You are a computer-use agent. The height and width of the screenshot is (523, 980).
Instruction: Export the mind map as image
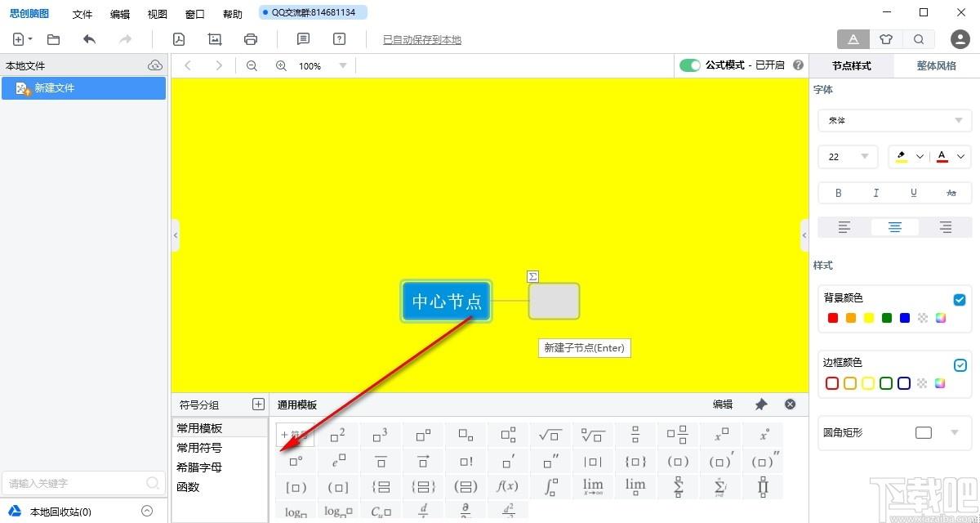pos(215,39)
